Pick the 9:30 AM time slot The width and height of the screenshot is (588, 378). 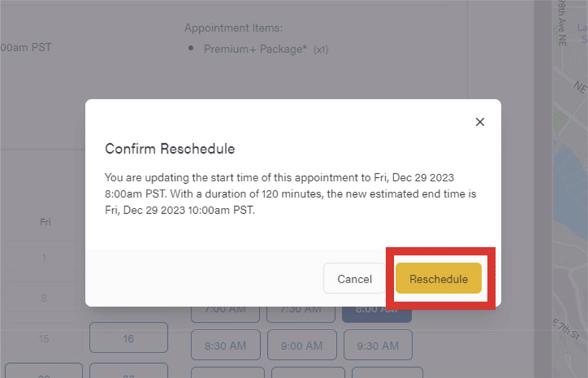pos(378,345)
